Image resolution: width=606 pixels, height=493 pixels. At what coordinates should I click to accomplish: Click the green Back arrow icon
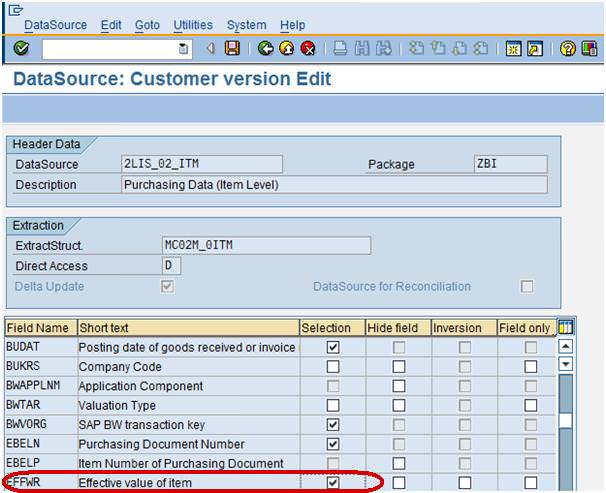click(265, 49)
